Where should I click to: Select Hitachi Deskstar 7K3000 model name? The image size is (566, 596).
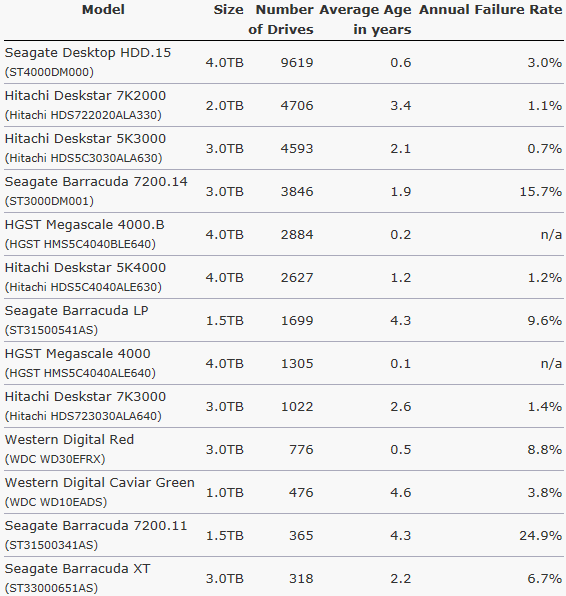[85, 396]
